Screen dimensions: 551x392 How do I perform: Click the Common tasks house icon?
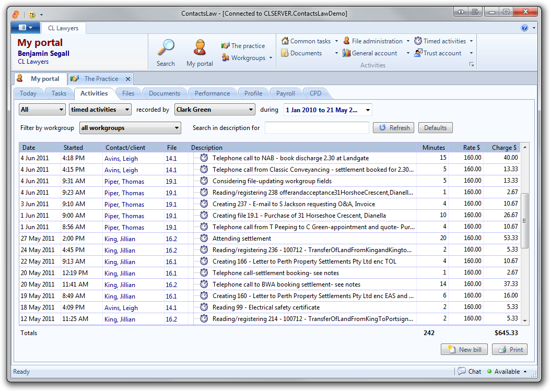point(285,41)
